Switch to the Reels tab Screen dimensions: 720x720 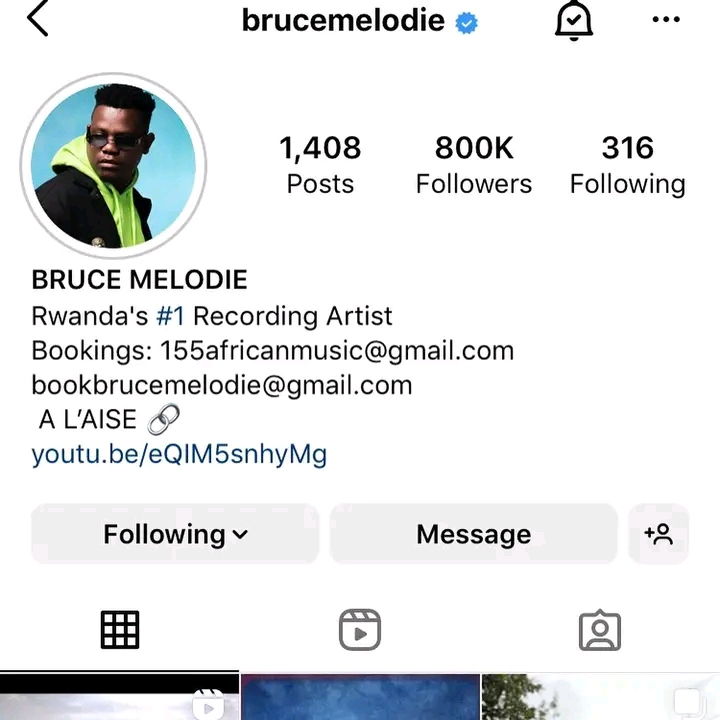pyautogui.click(x=360, y=630)
